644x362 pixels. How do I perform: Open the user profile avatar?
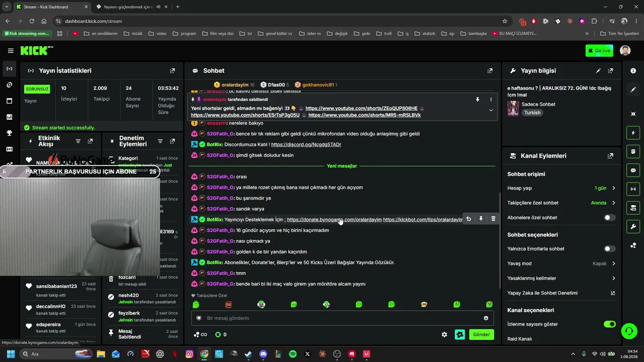[625, 51]
